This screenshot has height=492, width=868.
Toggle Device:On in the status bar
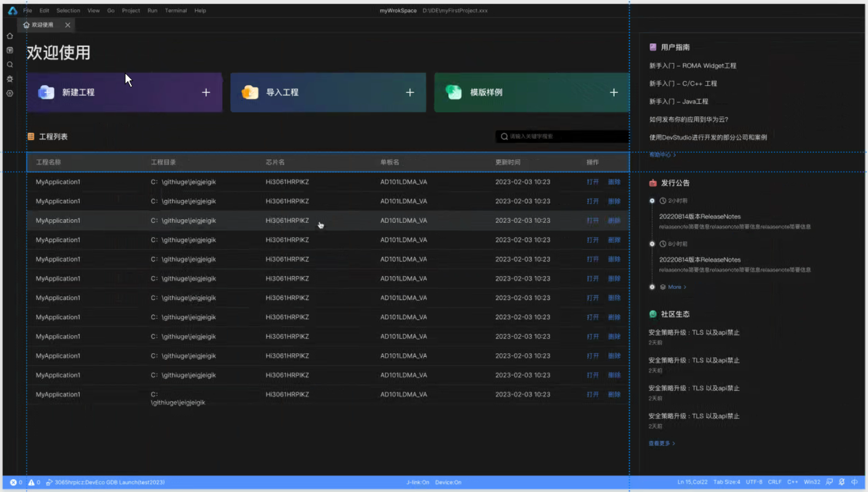448,482
